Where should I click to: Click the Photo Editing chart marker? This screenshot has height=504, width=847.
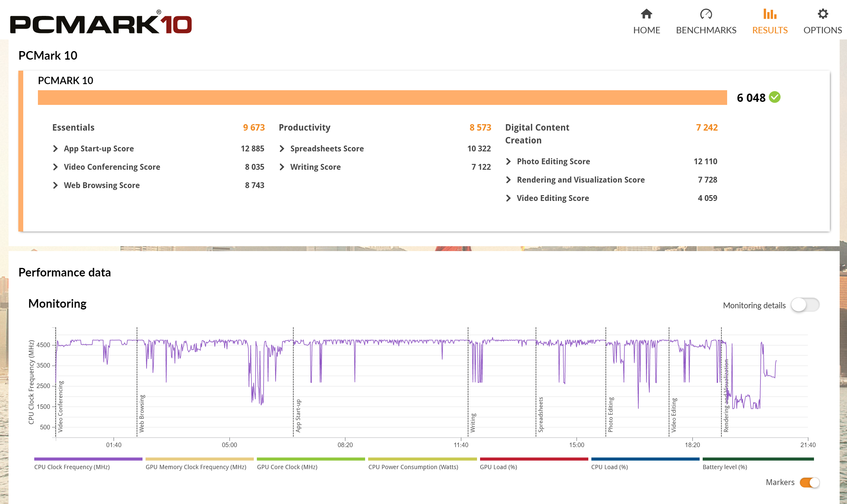610,414
